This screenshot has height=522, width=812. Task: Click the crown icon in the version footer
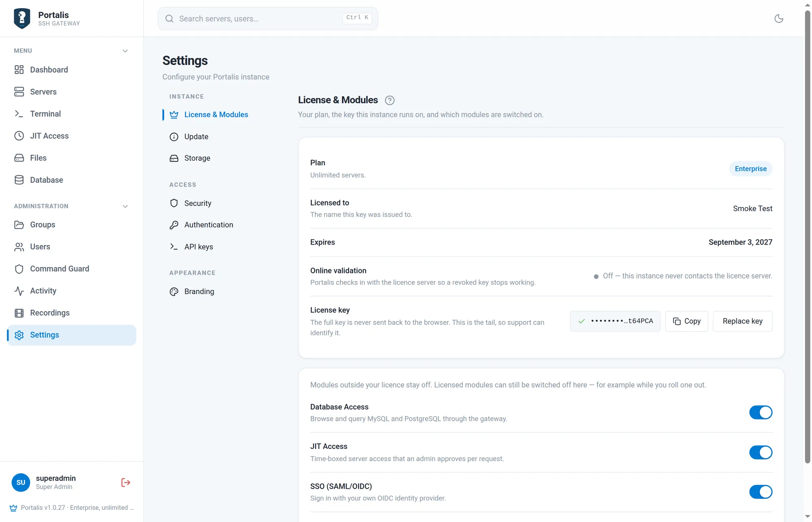tap(13, 508)
